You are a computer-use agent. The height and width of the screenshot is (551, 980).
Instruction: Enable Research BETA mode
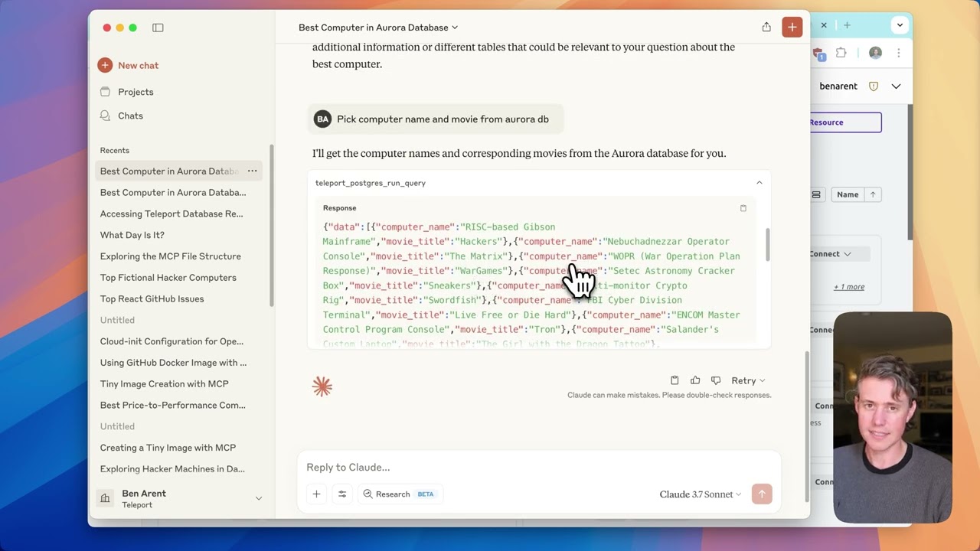[x=400, y=494]
